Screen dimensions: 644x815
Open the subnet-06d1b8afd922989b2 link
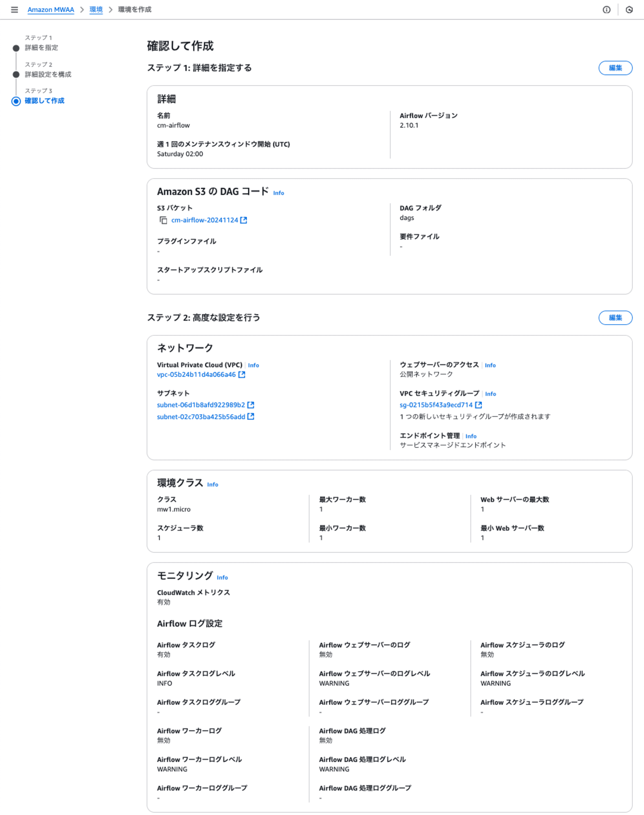coord(201,405)
